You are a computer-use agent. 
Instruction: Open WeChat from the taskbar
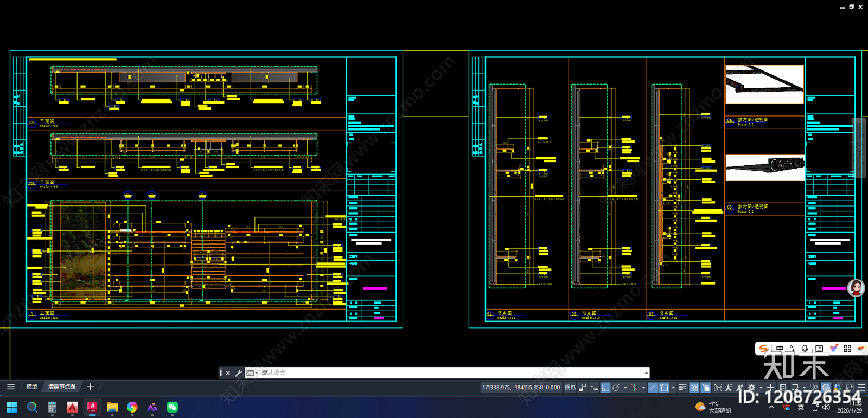[x=173, y=407]
